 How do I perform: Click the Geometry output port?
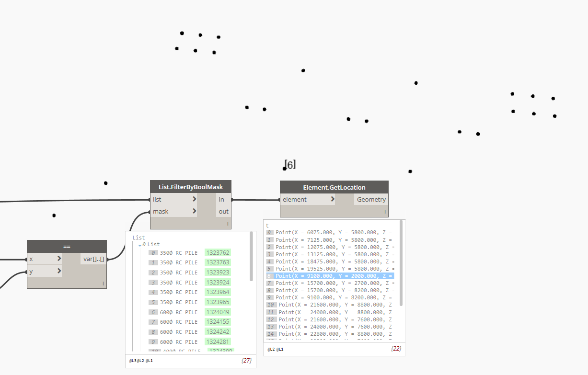371,199
